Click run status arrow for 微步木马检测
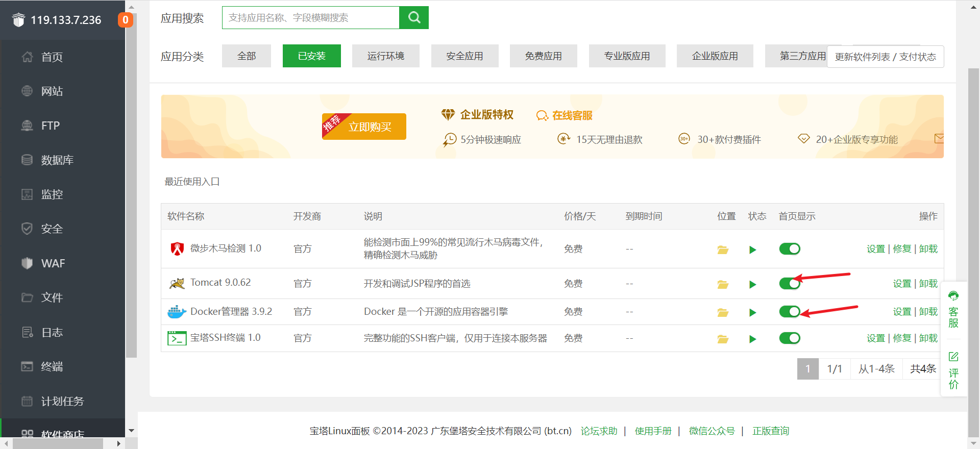 tap(752, 250)
